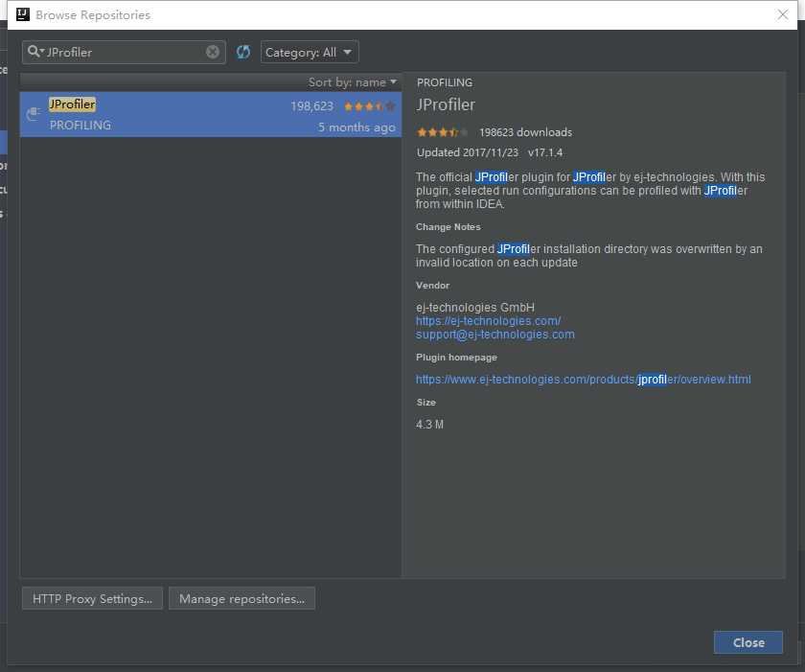Click the search magnifier icon
Screen dimensions: 805x672
[34, 52]
